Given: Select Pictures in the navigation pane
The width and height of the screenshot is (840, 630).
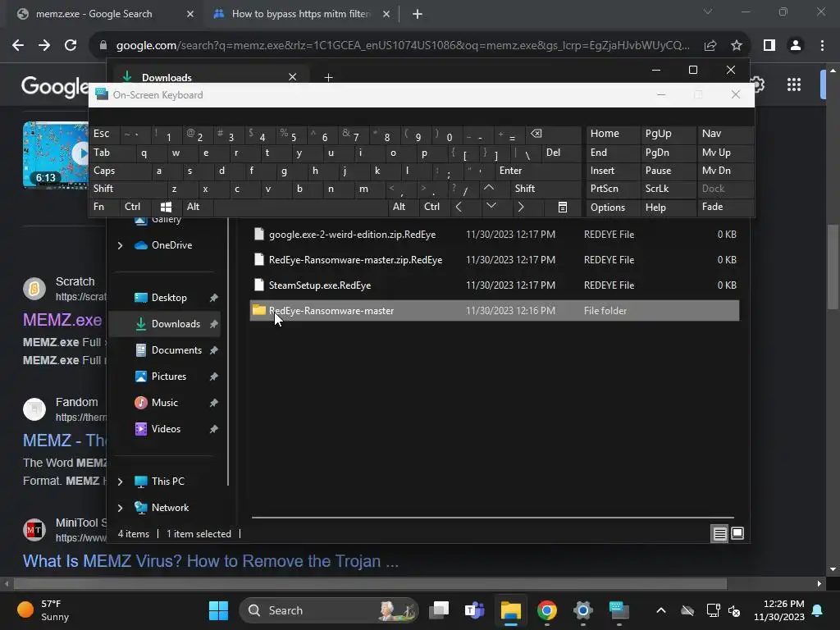Looking at the screenshot, I should pyautogui.click(x=168, y=377).
